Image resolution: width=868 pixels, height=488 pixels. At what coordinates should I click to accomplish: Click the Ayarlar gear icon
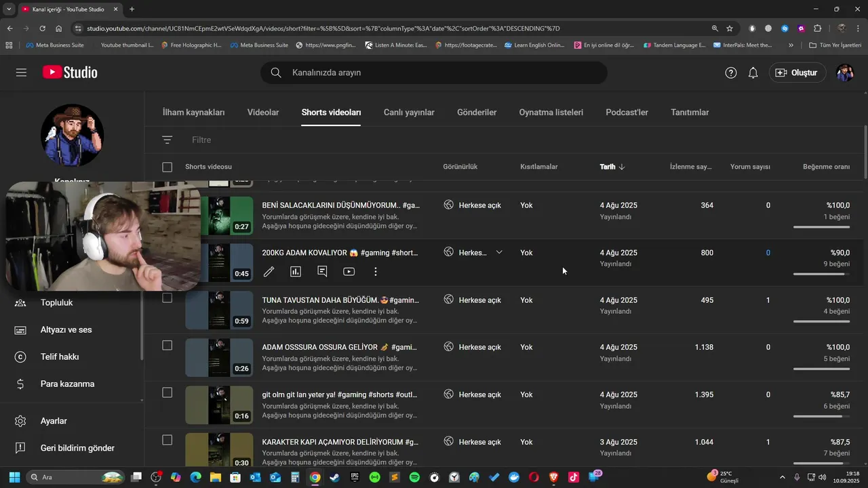point(20,421)
